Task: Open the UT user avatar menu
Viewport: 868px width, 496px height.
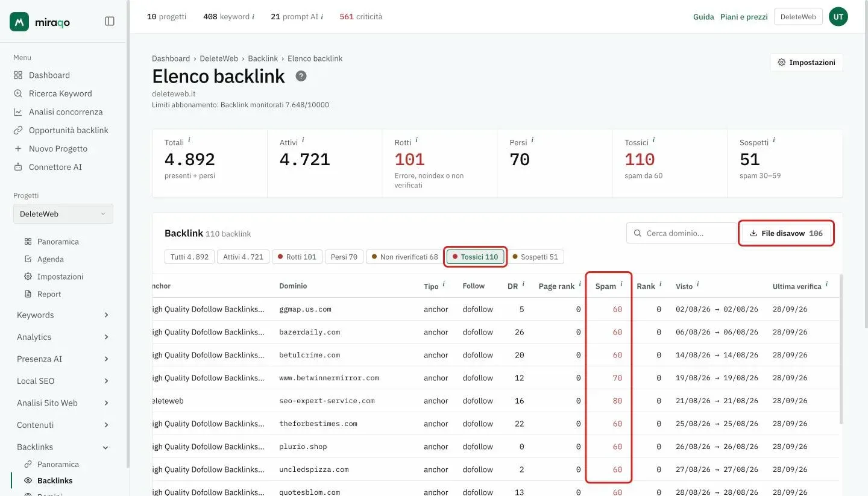Action: pyautogui.click(x=838, y=17)
